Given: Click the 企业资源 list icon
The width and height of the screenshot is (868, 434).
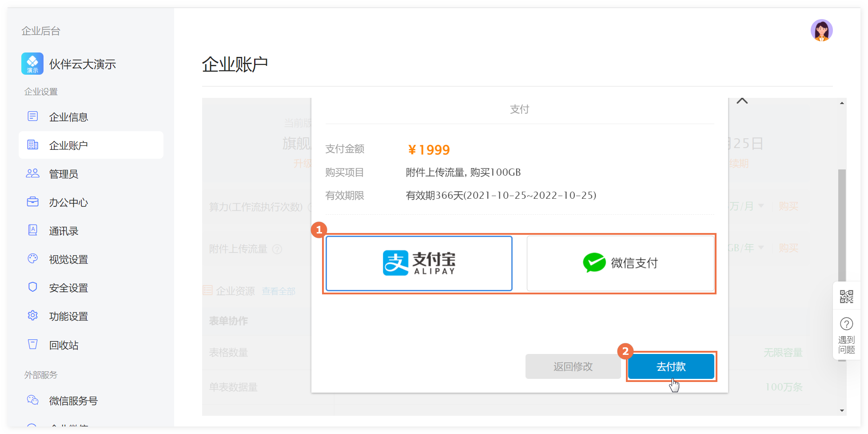Looking at the screenshot, I should pyautogui.click(x=207, y=290).
